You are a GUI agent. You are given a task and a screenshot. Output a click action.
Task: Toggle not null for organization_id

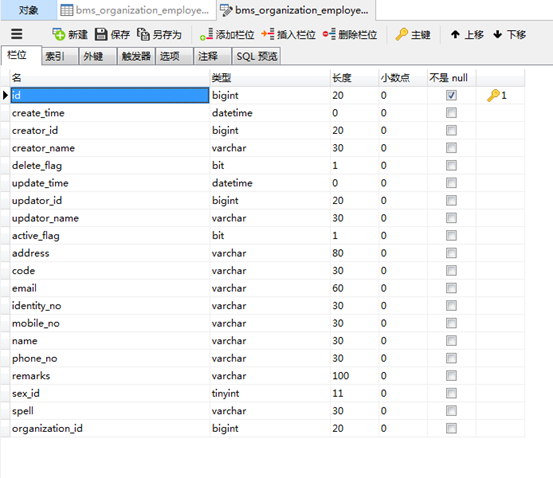pos(451,428)
